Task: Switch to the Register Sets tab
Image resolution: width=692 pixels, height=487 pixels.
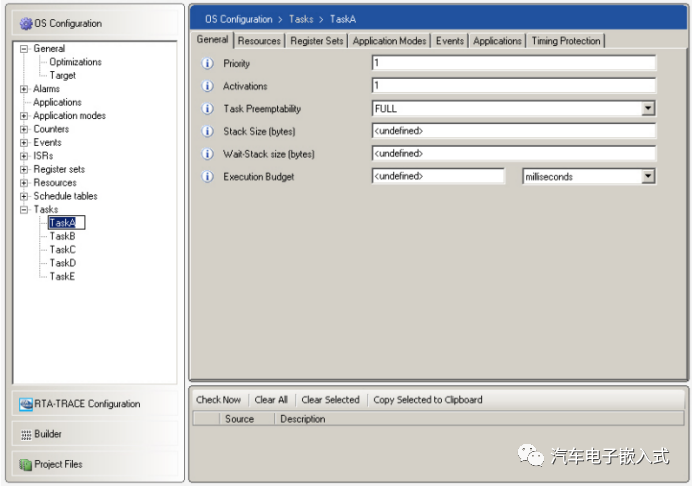Action: [316, 41]
